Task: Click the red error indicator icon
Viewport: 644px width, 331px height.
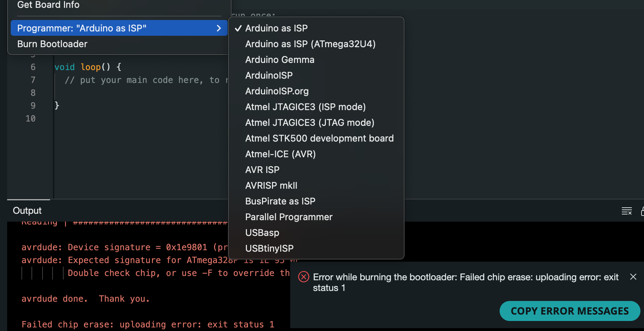Action: pos(303,277)
